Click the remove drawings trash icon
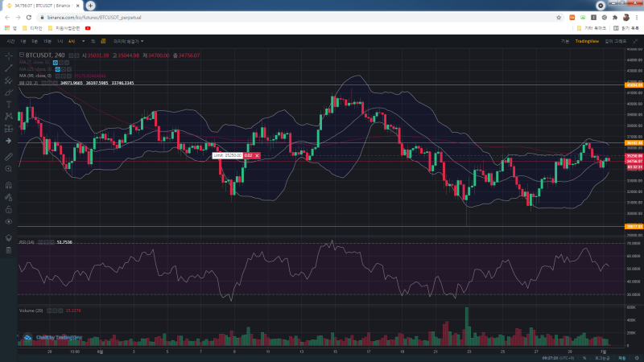The width and height of the screenshot is (644, 362). [9, 250]
